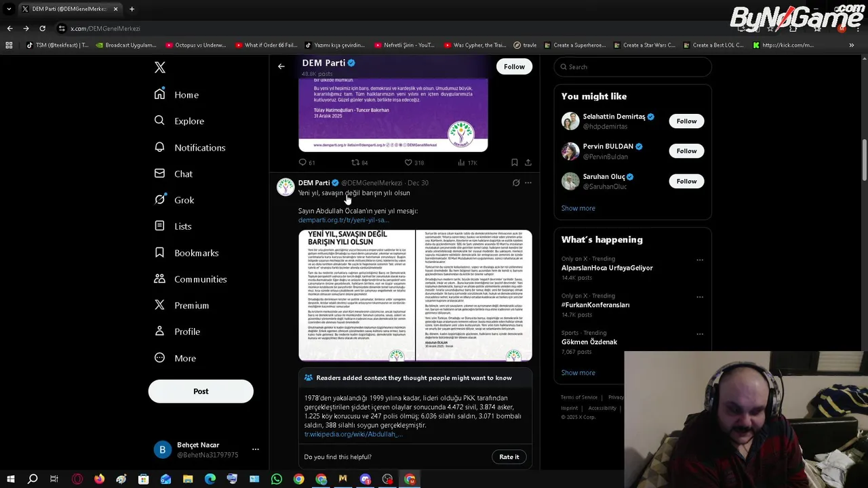The width and height of the screenshot is (868, 488).
Task: Follow Selahattin Demirtaş
Action: pyautogui.click(x=686, y=121)
